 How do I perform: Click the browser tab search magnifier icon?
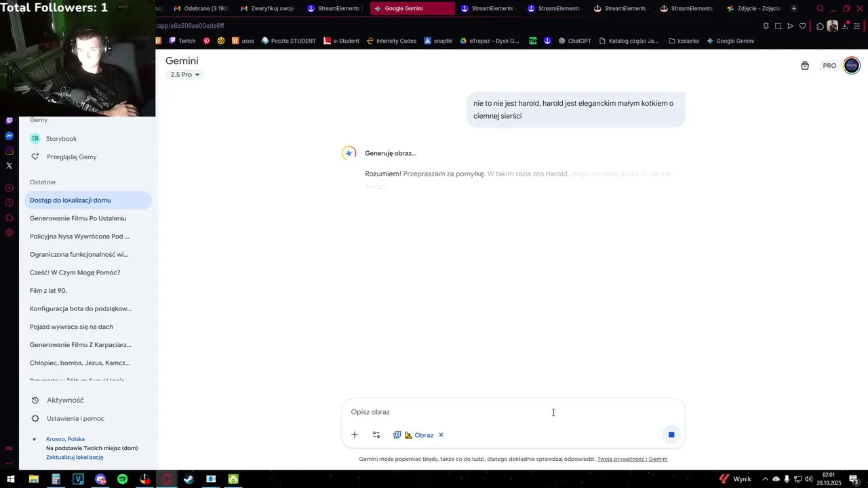[820, 9]
